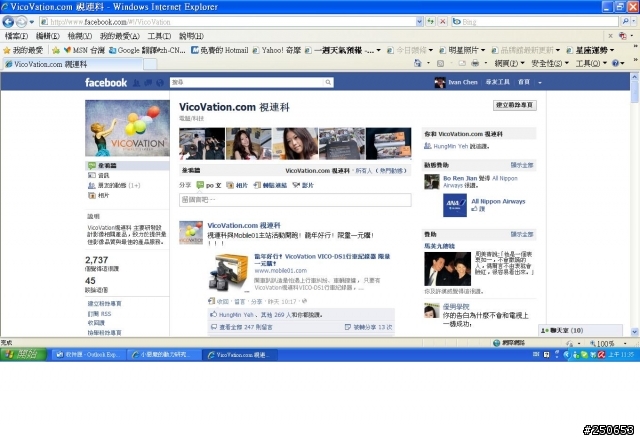This screenshot has height=438, width=640.
Task: Open the chat bar showing (10)
Action: 580,330
